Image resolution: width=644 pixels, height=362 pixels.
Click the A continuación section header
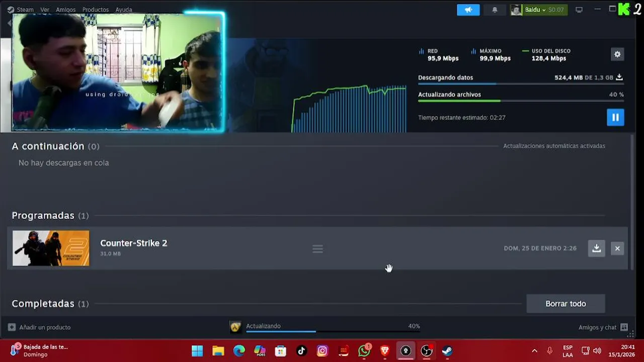click(55, 146)
